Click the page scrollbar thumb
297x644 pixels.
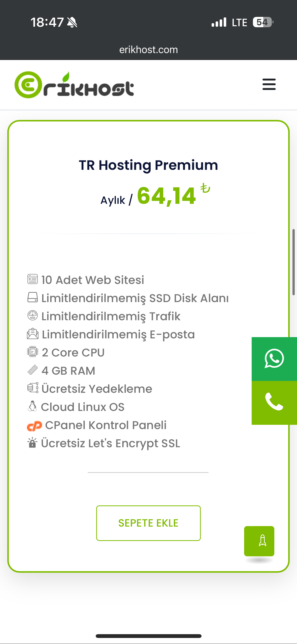point(293,262)
